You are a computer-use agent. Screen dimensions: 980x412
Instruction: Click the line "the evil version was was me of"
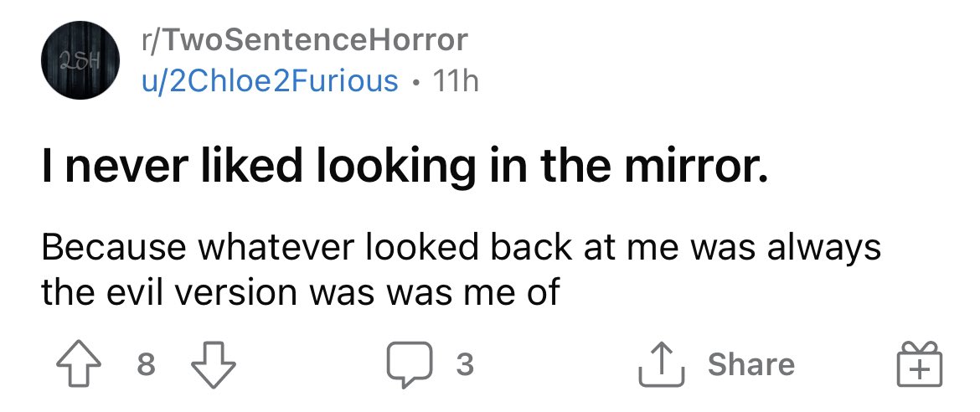pyautogui.click(x=299, y=292)
